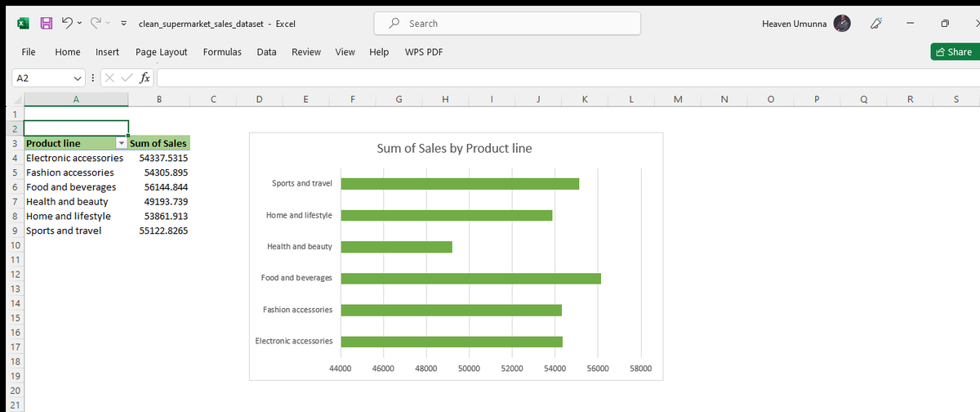Select column B header
The height and width of the screenshot is (412, 980).
159,100
